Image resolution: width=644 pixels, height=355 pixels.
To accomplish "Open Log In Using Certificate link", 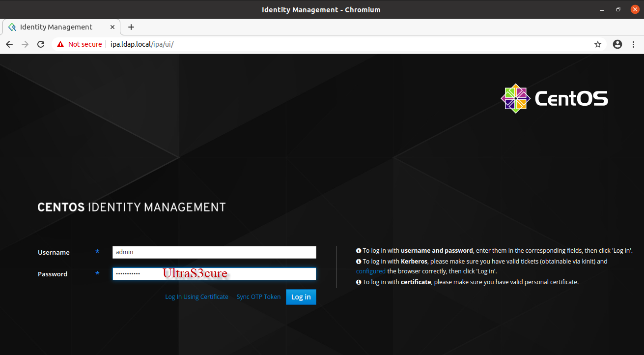I will (x=196, y=297).
